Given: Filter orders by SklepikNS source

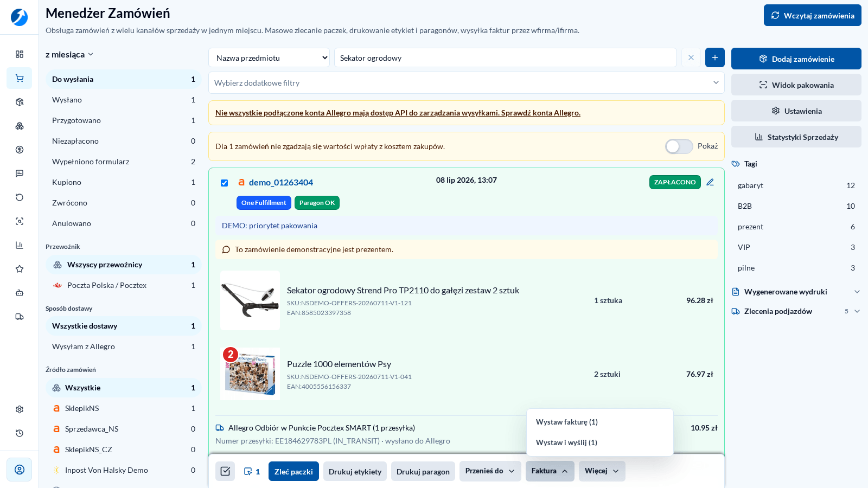Looking at the screenshot, I should pos(124,408).
